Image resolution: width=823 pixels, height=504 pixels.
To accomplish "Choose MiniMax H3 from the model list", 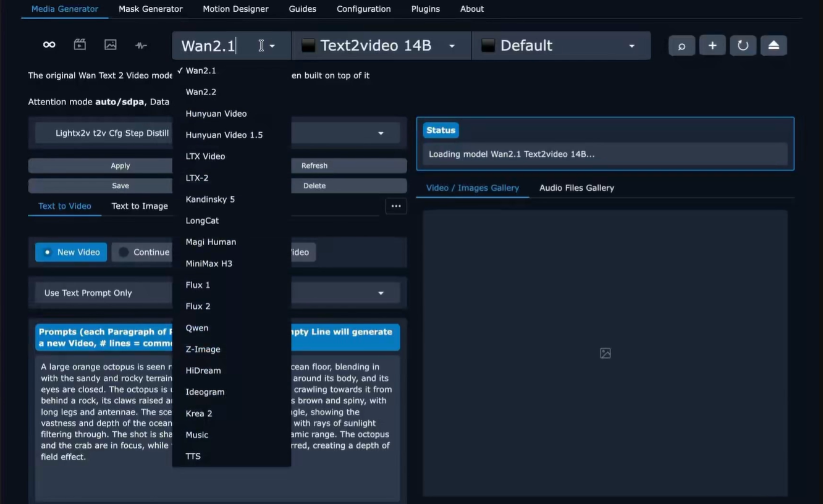I will click(231, 263).
